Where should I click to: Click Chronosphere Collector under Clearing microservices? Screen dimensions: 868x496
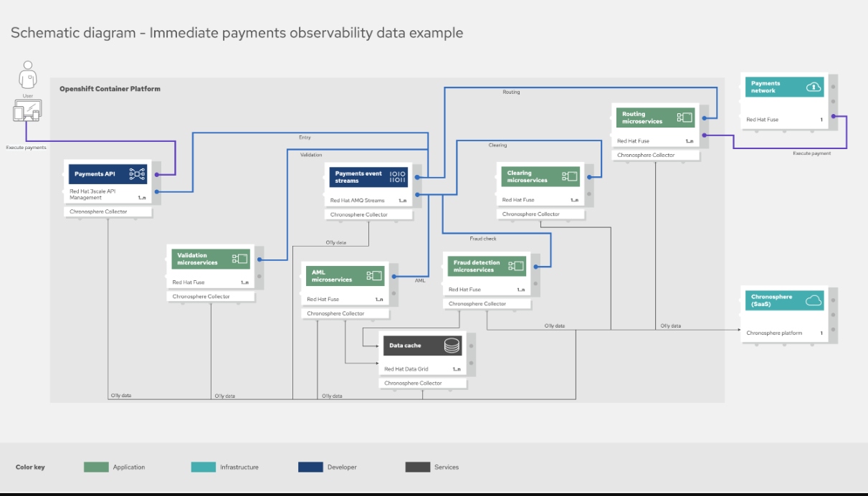tap(531, 214)
